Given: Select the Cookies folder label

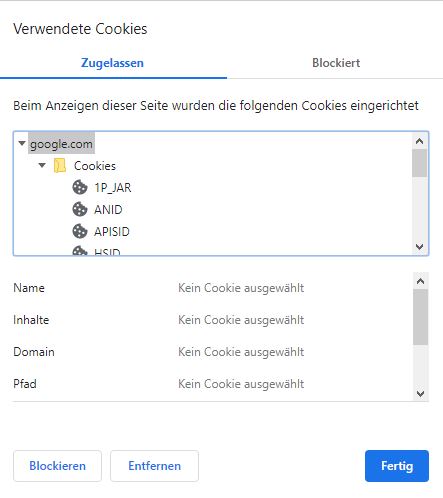Looking at the screenshot, I should tap(95, 166).
